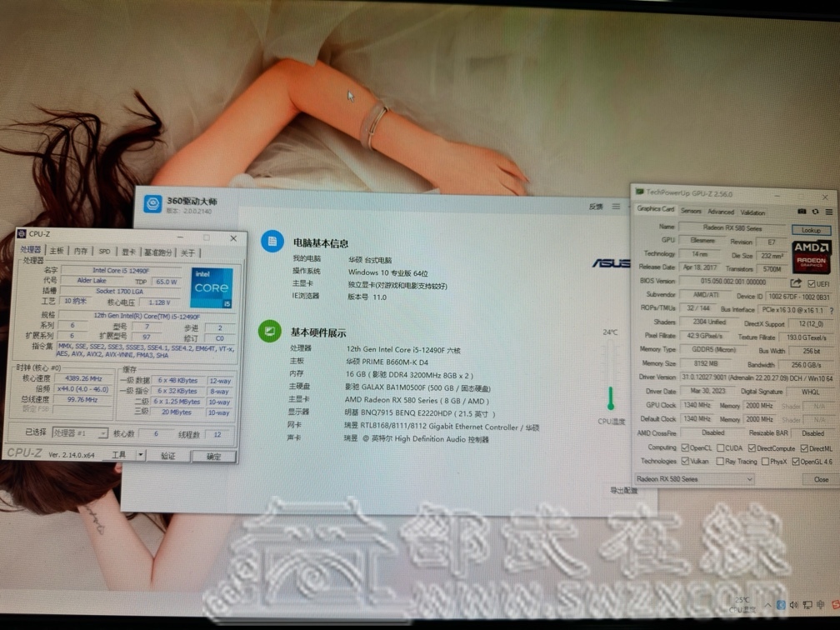This screenshot has height=630, width=840.
Task: Click 导出配置 export button
Action: point(623,491)
